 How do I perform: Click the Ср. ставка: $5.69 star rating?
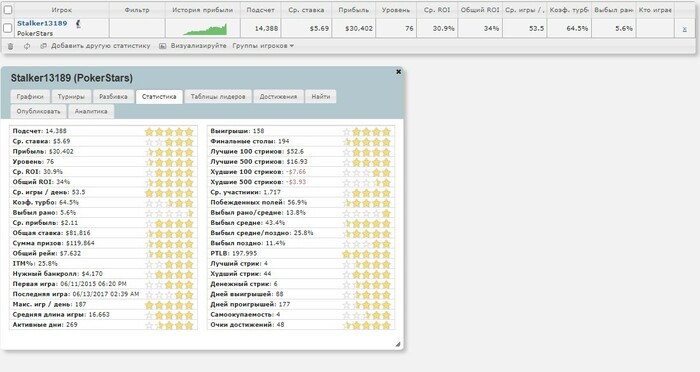[x=169, y=142]
